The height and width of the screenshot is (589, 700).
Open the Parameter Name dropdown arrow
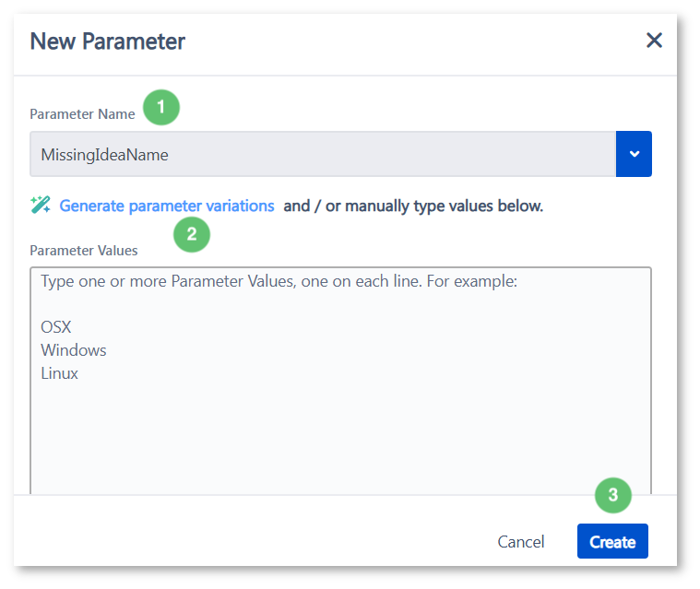coord(634,154)
